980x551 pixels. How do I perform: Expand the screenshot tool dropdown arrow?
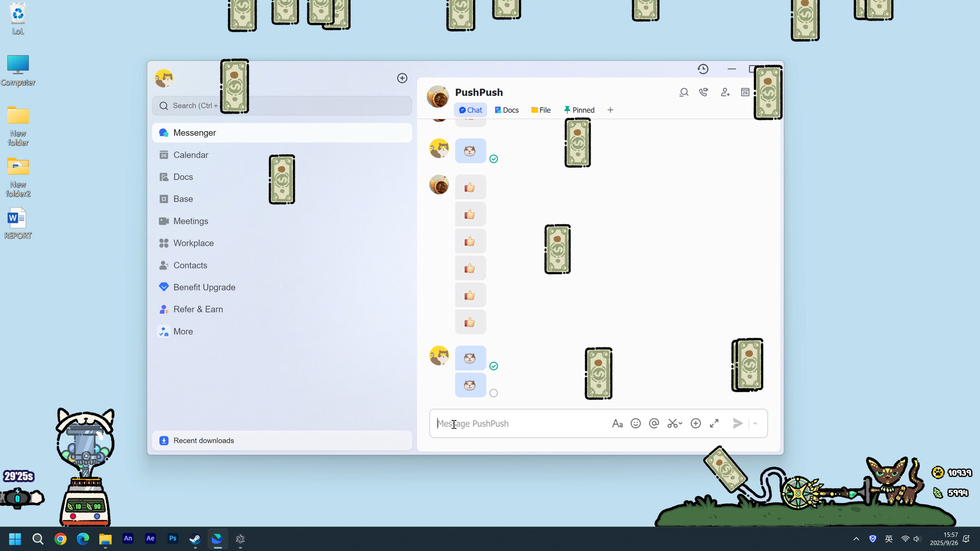pos(680,423)
